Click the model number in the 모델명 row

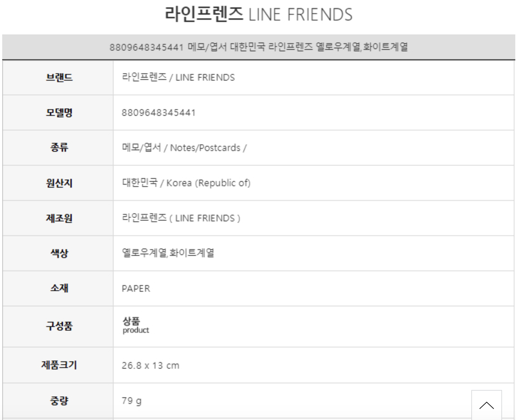click(x=158, y=113)
